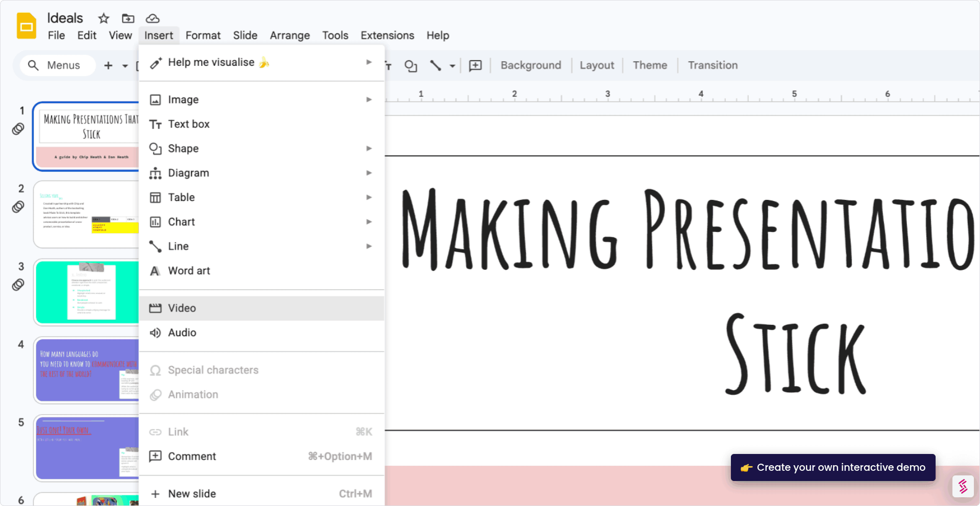Click the Animation menu item

(261, 394)
